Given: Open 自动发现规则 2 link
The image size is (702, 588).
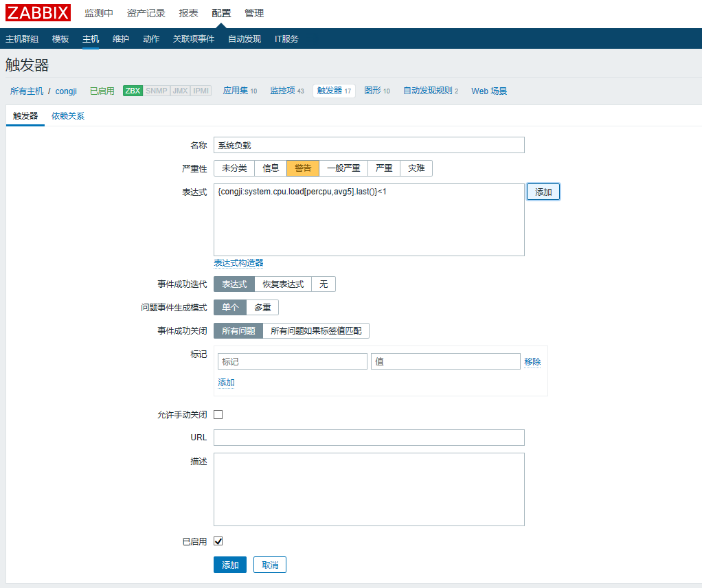Looking at the screenshot, I should pyautogui.click(x=431, y=91).
